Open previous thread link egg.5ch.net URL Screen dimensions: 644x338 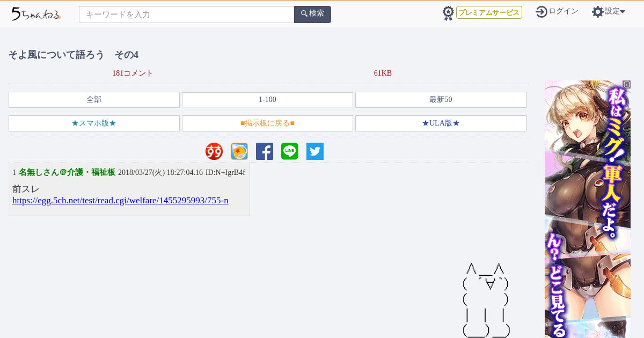tap(120, 201)
